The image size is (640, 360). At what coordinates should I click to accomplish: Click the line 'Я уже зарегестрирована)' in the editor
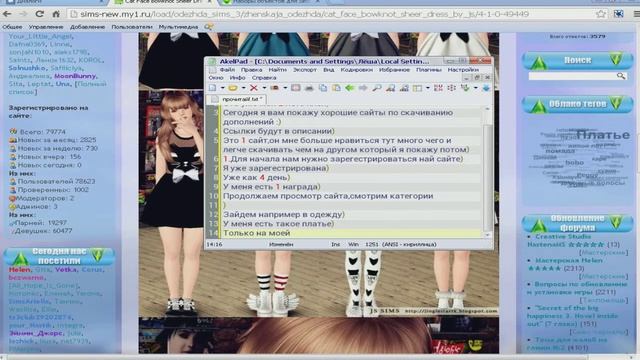276,168
